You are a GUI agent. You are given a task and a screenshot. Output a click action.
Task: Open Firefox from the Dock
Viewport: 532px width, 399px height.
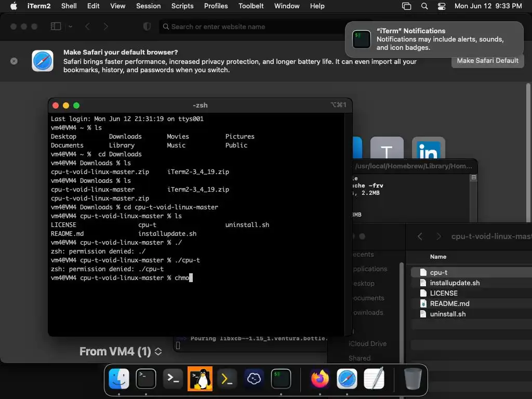tap(320, 379)
